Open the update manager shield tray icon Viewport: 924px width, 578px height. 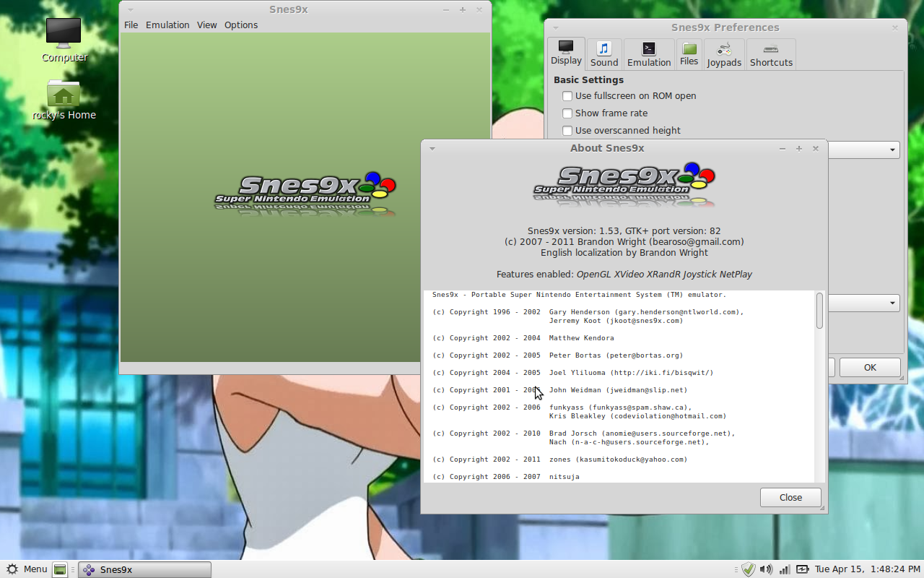[x=748, y=569]
